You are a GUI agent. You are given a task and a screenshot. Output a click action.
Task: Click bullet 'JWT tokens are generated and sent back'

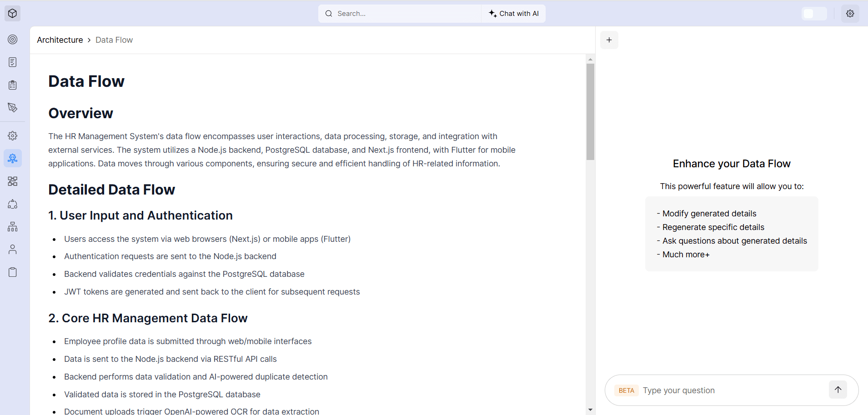[x=212, y=292]
